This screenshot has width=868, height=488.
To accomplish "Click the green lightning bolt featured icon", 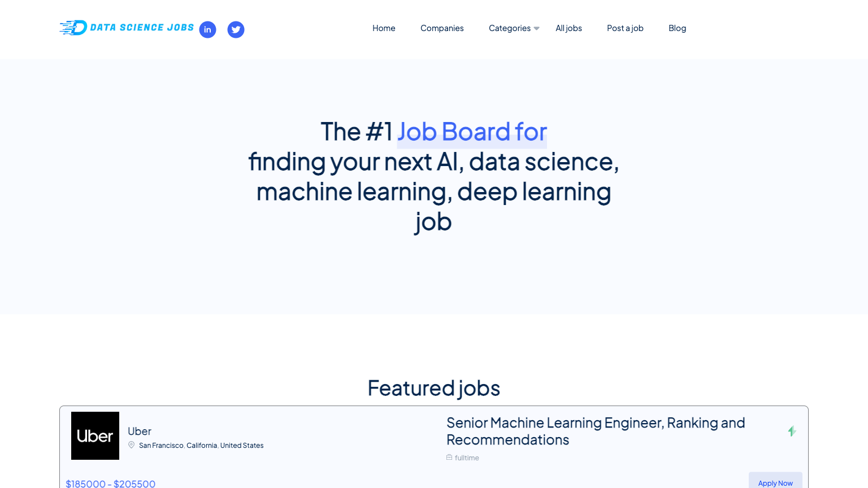I will [x=792, y=431].
